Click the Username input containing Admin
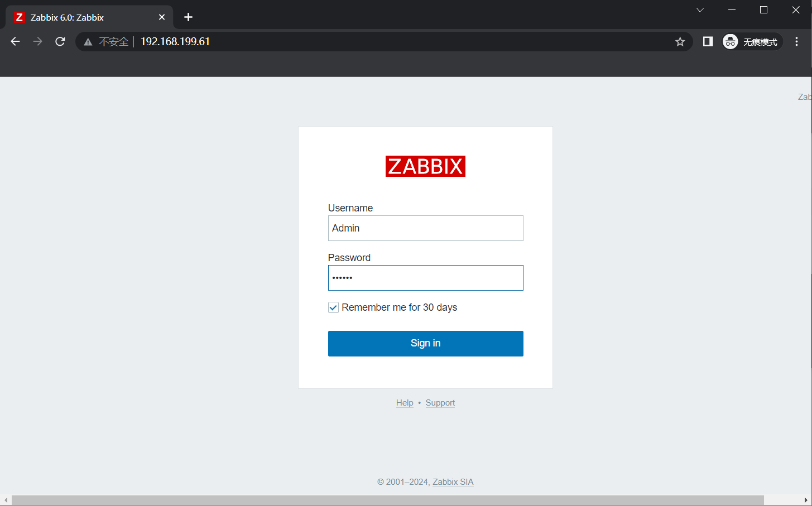This screenshot has height=506, width=812. [425, 228]
